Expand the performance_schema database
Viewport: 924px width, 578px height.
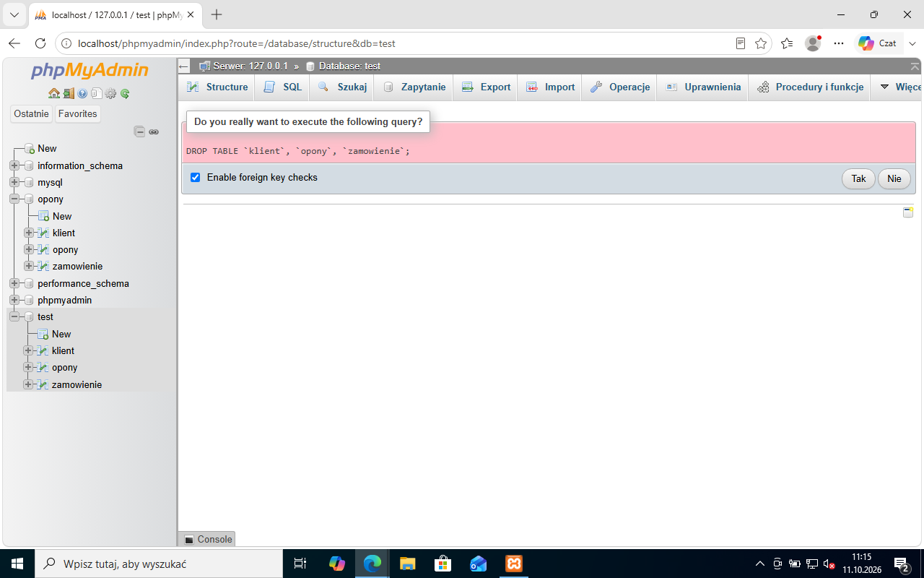click(14, 283)
